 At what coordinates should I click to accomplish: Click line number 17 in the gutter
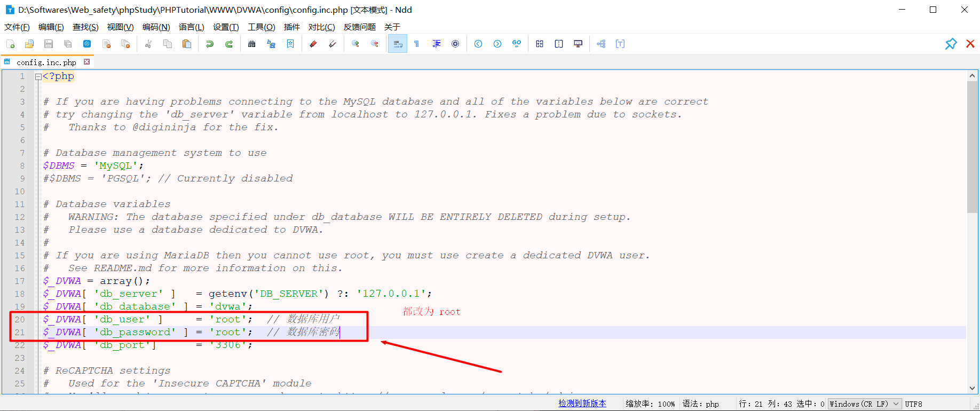coord(20,281)
